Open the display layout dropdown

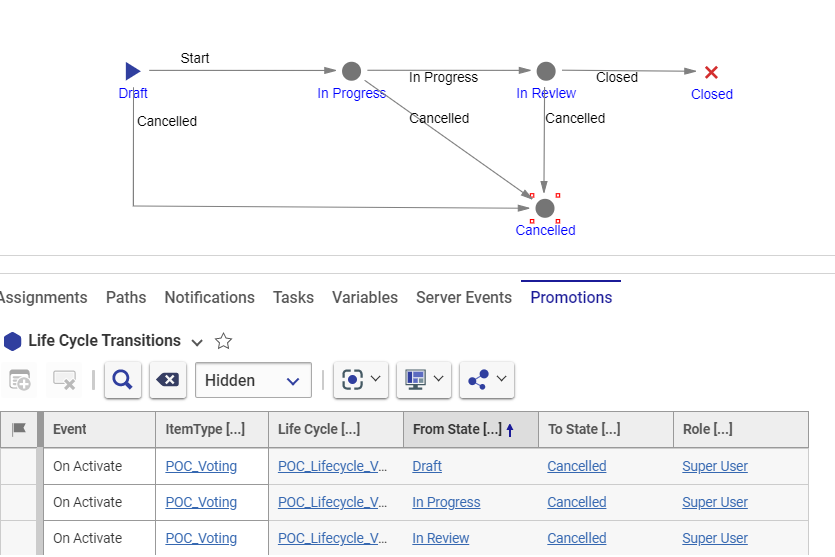pyautogui.click(x=424, y=380)
